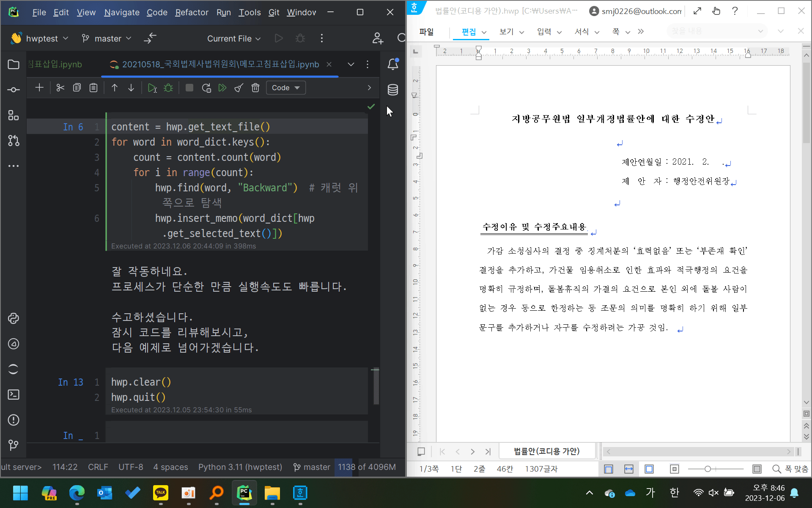The height and width of the screenshot is (508, 812).
Task: Click the Restart Kernel icon in notebook toolbar
Action: tap(206, 88)
